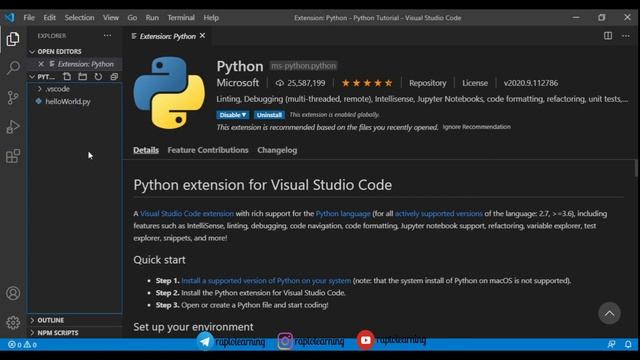Screen dimensions: 640x360
Task: Open the Search view icon
Action: tap(13, 67)
